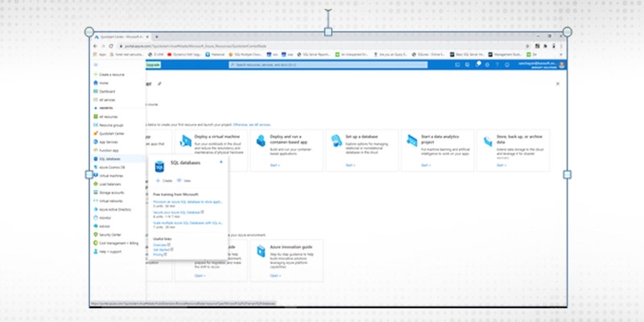Image resolution: width=644 pixels, height=322 pixels.
Task: Open Azure Cosmos DB in the sidebar
Action: (x=109, y=167)
